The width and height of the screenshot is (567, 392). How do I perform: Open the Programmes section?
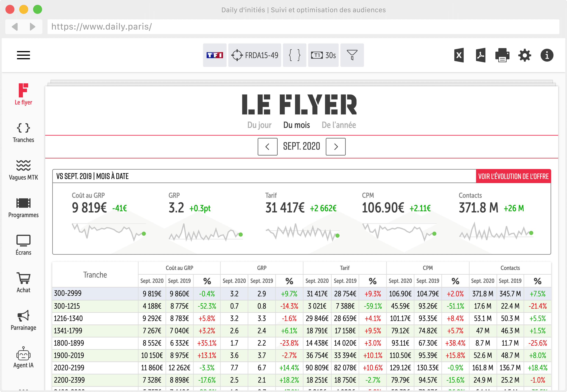(x=23, y=208)
